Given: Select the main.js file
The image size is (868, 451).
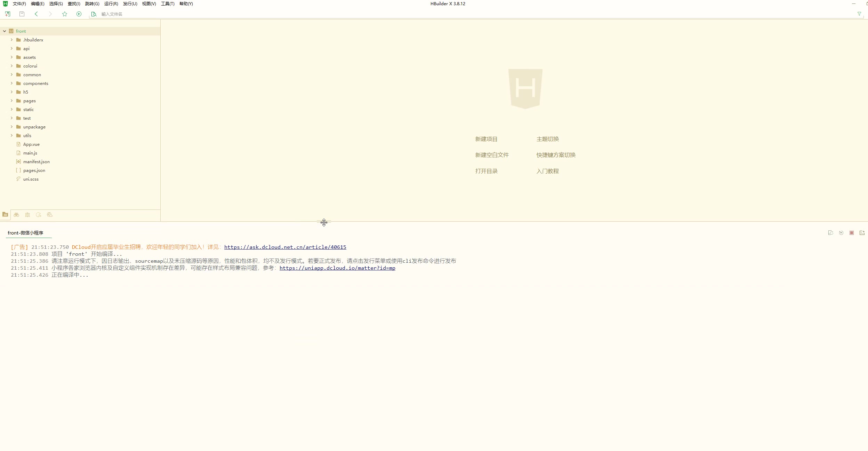Looking at the screenshot, I should tap(30, 153).
